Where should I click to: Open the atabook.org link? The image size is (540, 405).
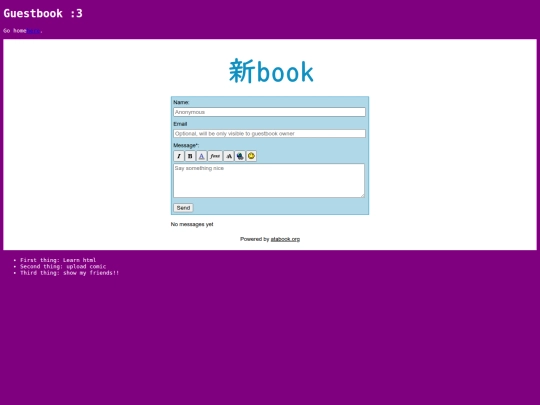click(285, 239)
